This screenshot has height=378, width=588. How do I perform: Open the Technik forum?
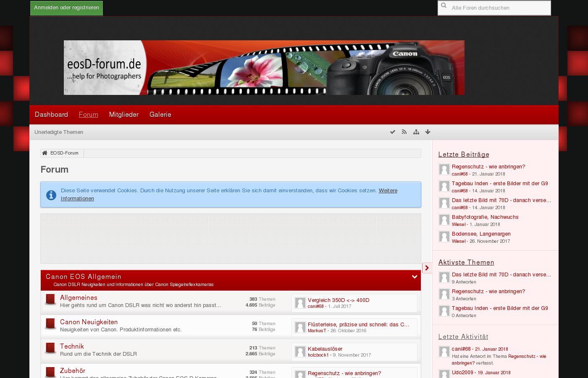72,346
